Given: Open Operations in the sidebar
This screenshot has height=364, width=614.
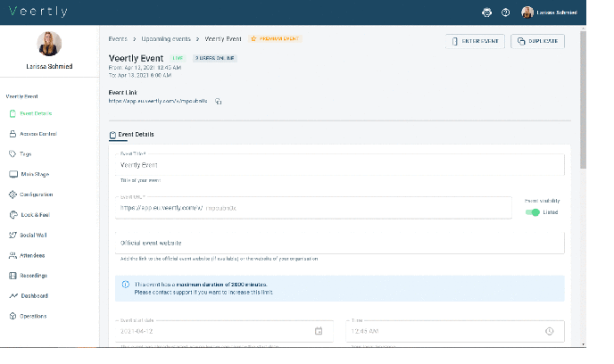Looking at the screenshot, I should click(x=28, y=316).
